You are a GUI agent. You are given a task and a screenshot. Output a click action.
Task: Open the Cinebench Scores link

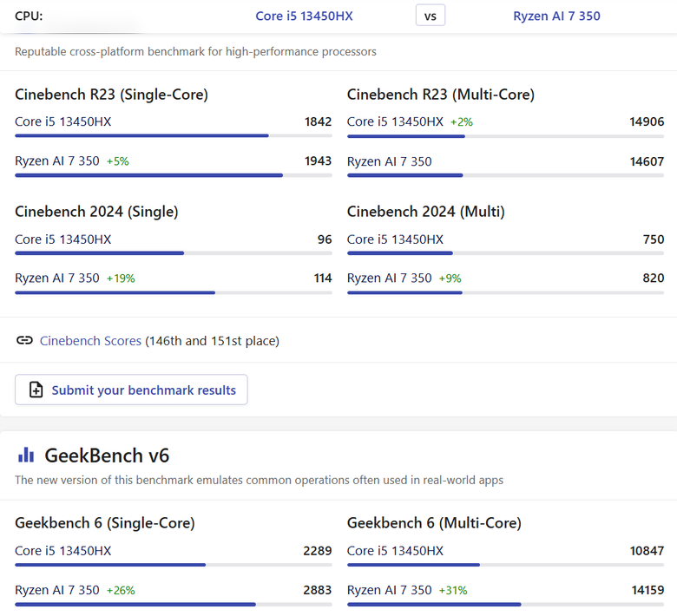tap(90, 341)
